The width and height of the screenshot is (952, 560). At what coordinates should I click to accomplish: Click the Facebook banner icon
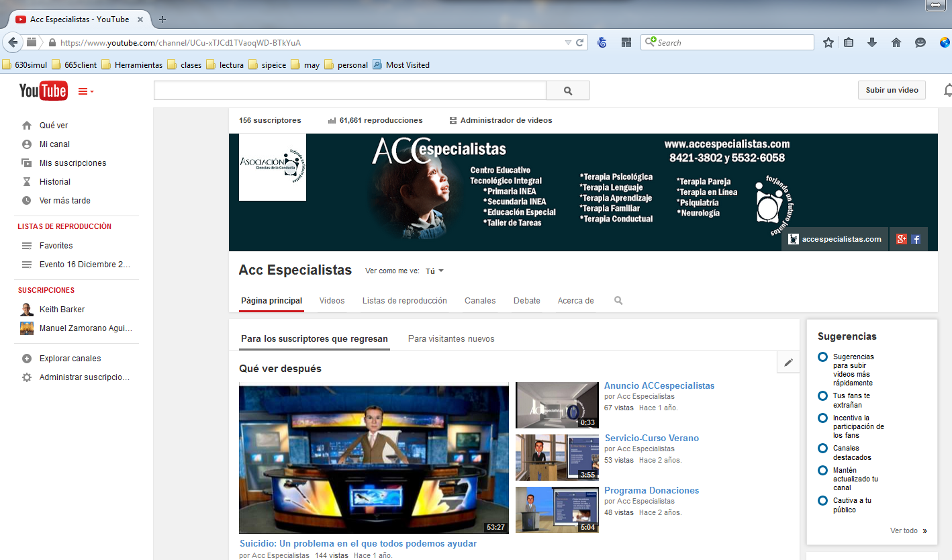(916, 239)
